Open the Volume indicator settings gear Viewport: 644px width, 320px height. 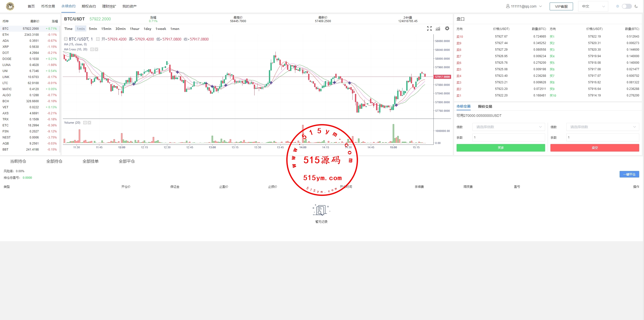(x=85, y=123)
